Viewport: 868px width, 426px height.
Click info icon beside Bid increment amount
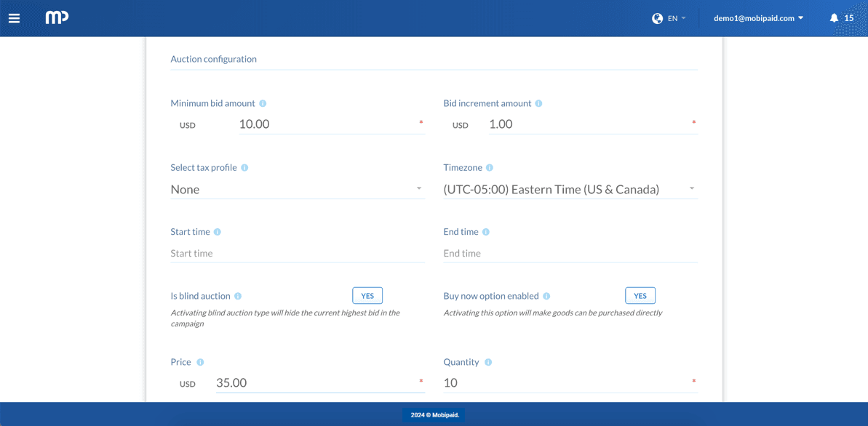click(x=538, y=104)
